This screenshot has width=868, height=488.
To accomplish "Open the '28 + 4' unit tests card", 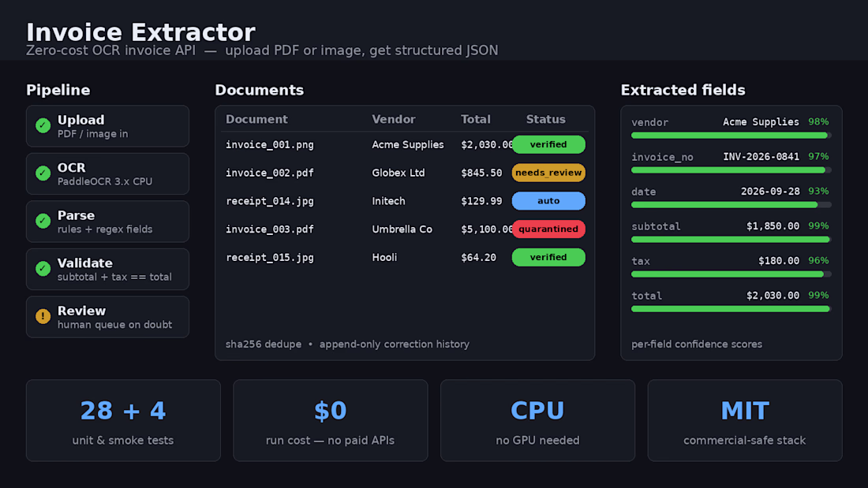I will click(x=123, y=420).
